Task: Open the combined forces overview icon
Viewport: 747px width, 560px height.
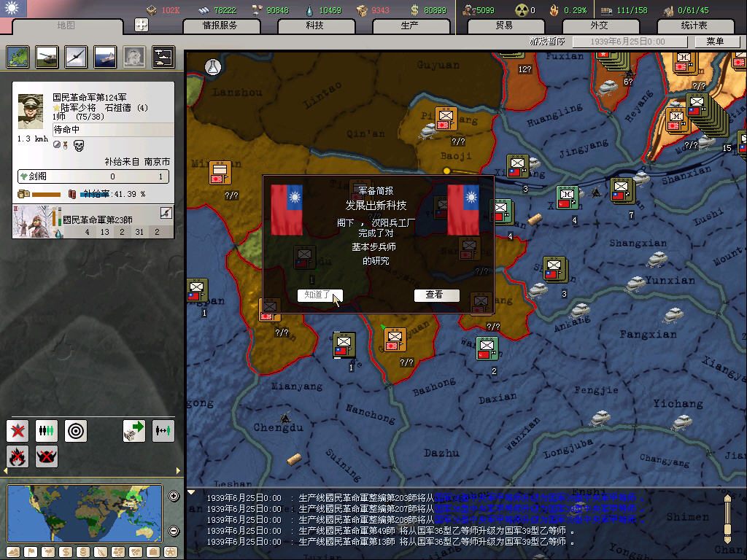Action: tap(163, 57)
